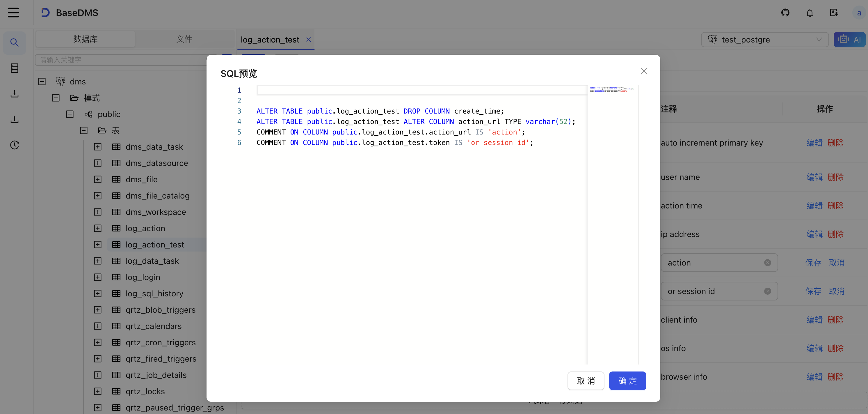Click the dms_data_task table icon

[116, 147]
